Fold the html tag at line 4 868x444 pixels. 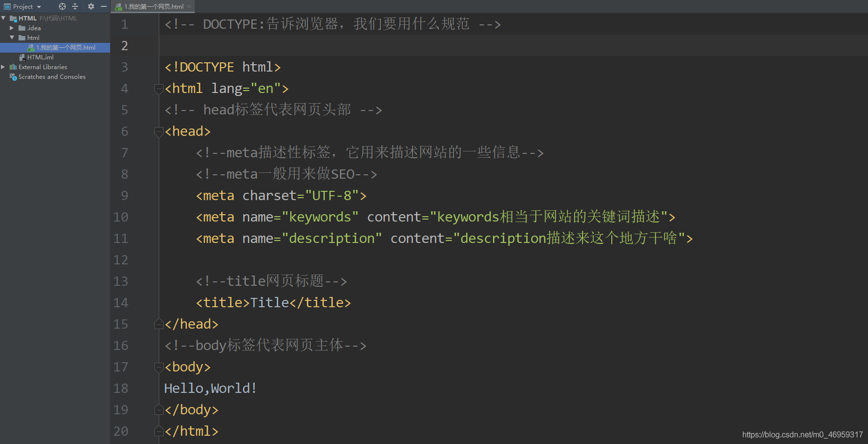pos(158,89)
